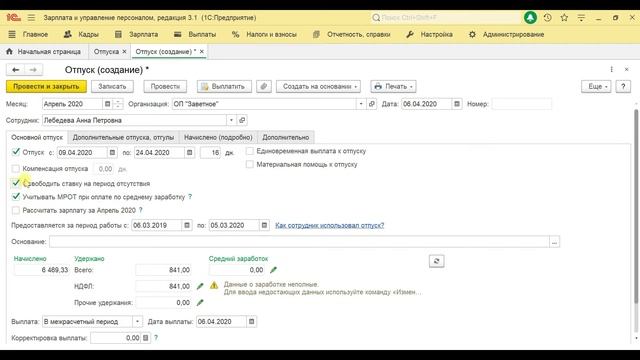Click the help question mark button
Image resolution: width=640 pixels, height=360 pixels.
(623, 87)
